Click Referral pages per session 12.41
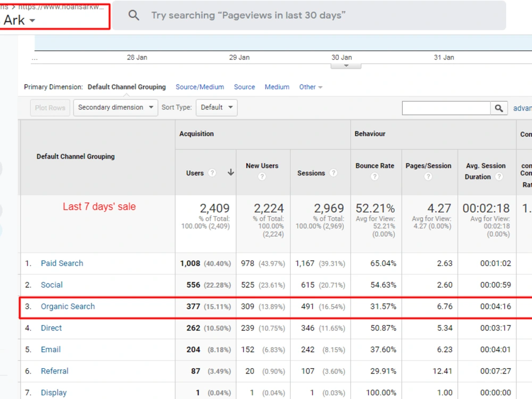Screen dimensions: 532x399 443,371
